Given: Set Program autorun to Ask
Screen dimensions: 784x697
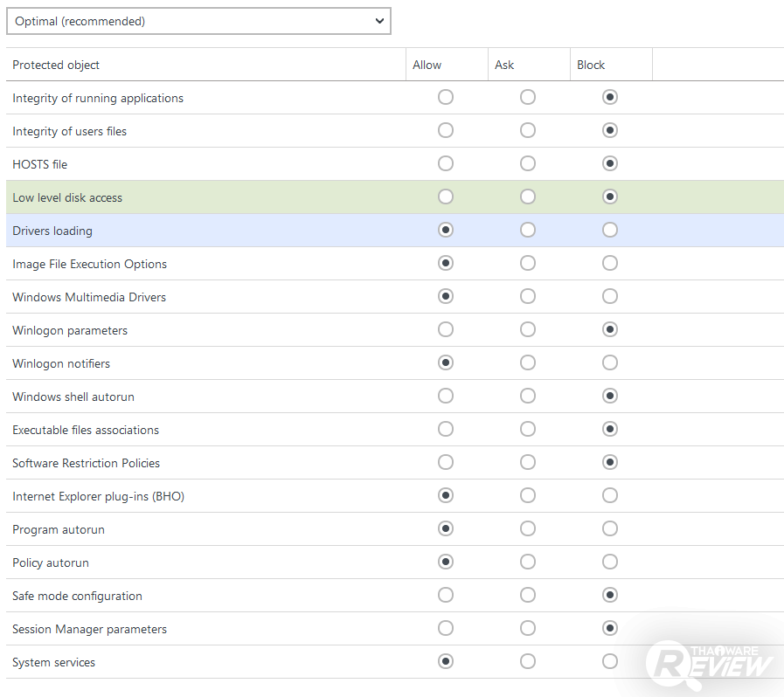Looking at the screenshot, I should 528,528.
